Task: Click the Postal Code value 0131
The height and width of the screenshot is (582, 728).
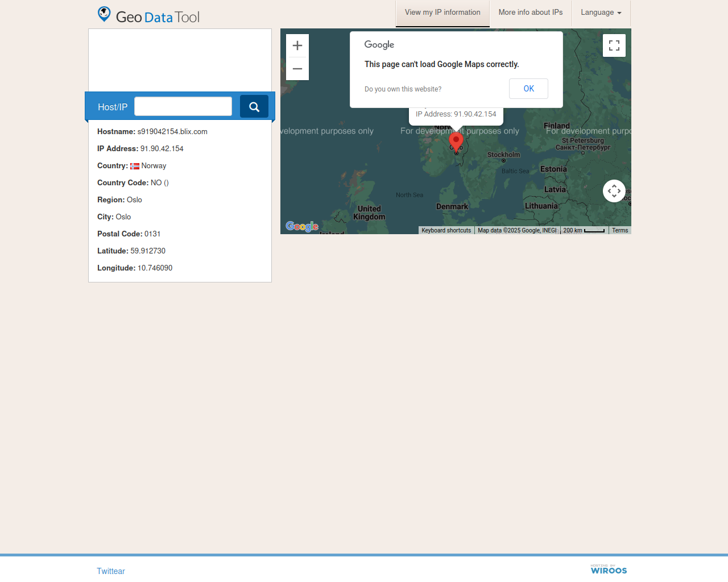Action: [152, 234]
